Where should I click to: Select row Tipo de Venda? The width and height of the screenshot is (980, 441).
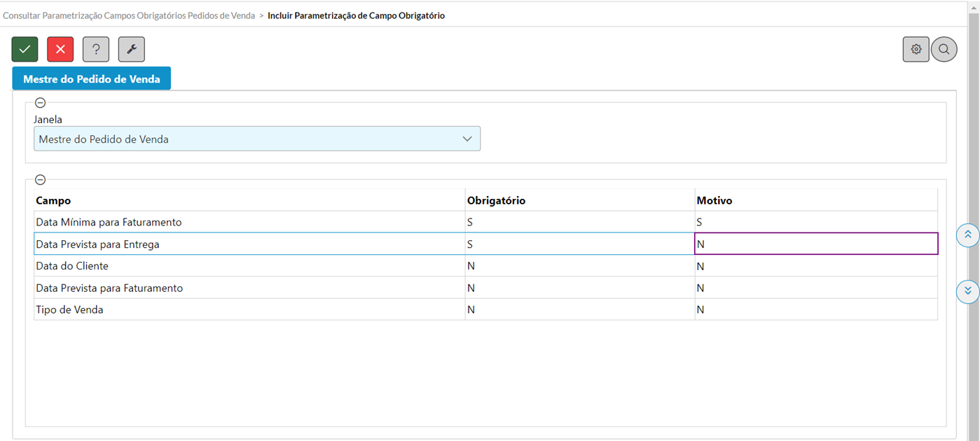[485, 309]
